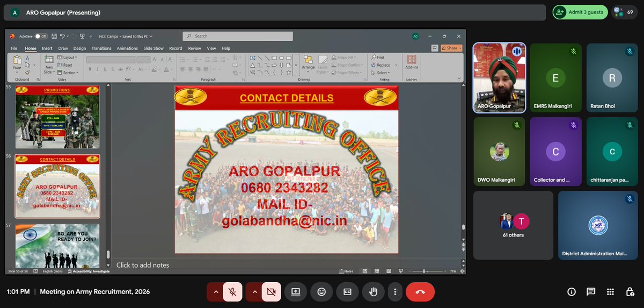Apply italic formatting in the Font group
Viewport: 644px width, 308px height.
(x=98, y=69)
